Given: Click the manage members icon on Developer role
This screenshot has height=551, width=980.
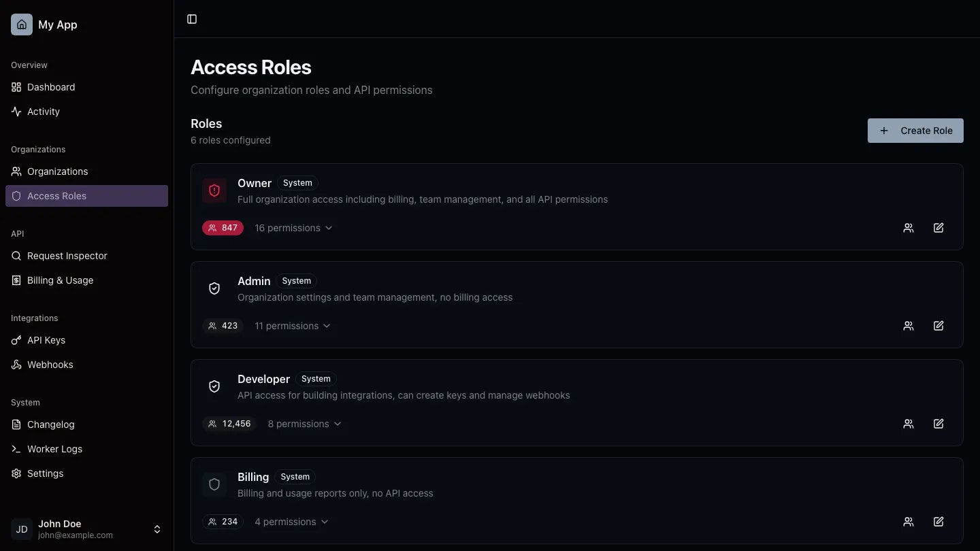Looking at the screenshot, I should (908, 424).
